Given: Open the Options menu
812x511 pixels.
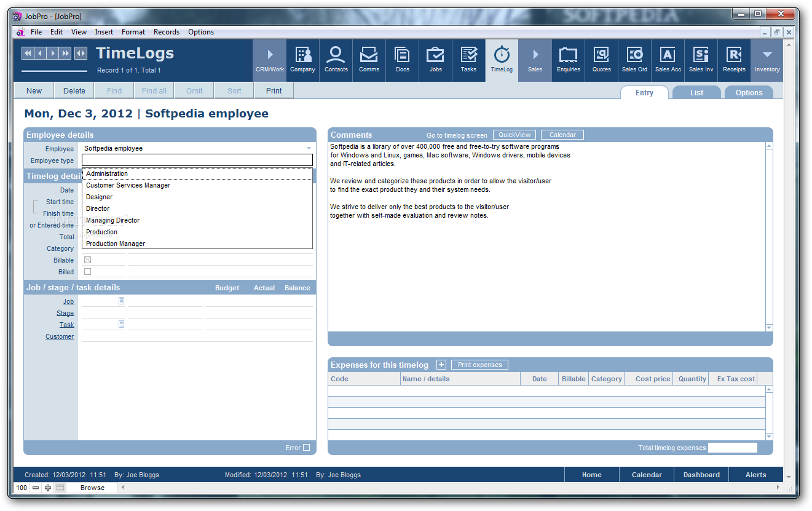Looking at the screenshot, I should pyautogui.click(x=201, y=32).
